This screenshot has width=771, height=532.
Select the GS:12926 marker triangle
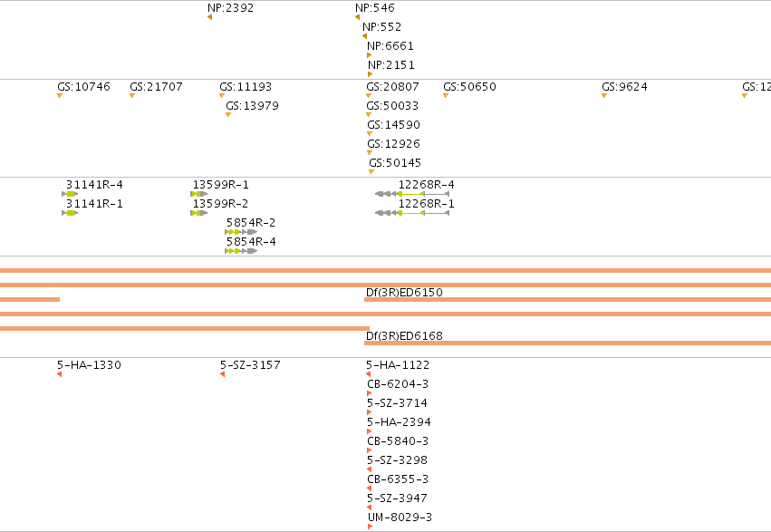point(370,153)
